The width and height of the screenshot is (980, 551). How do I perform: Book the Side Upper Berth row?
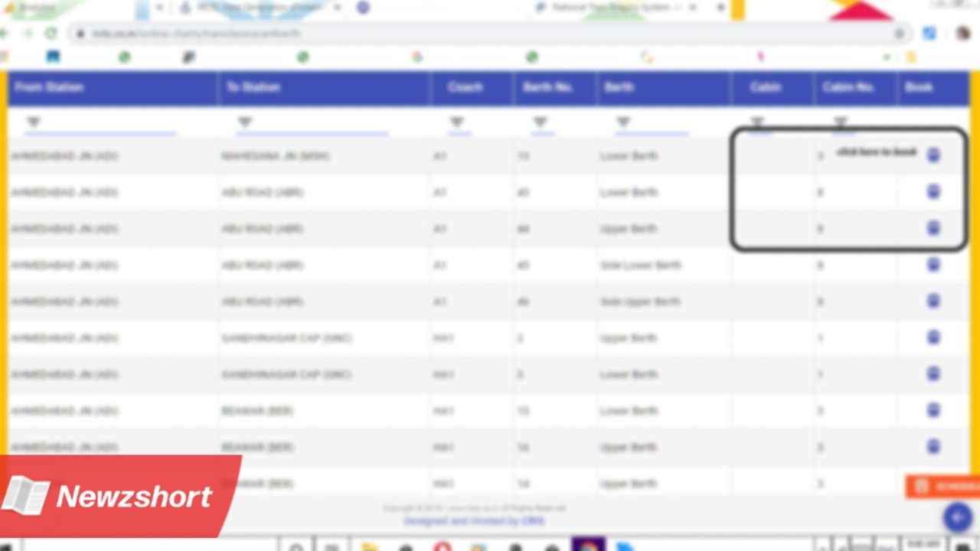coord(933,301)
